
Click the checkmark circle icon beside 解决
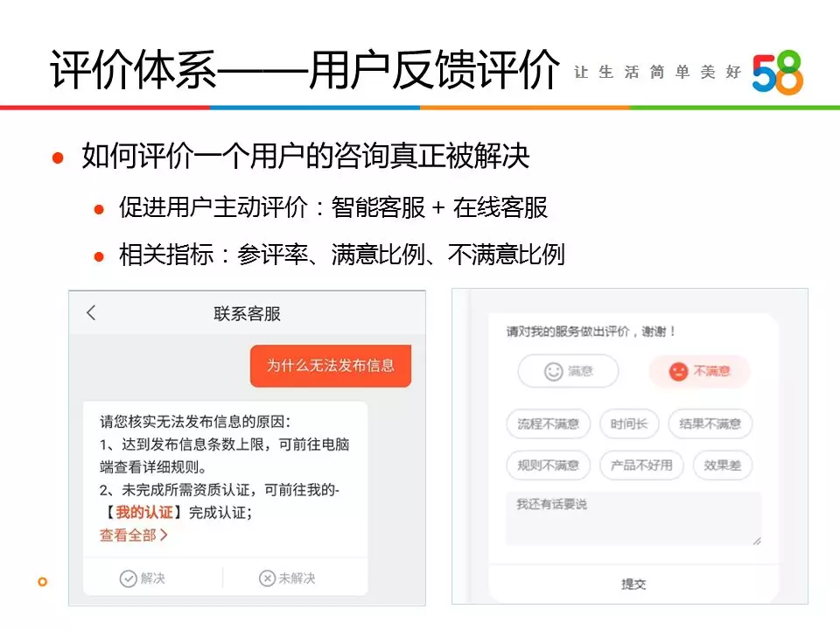[x=128, y=578]
